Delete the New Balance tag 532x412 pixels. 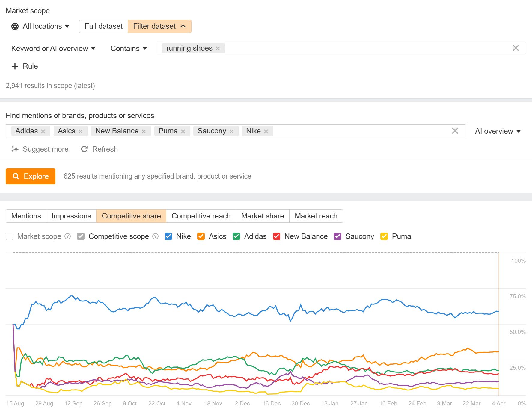144,132
